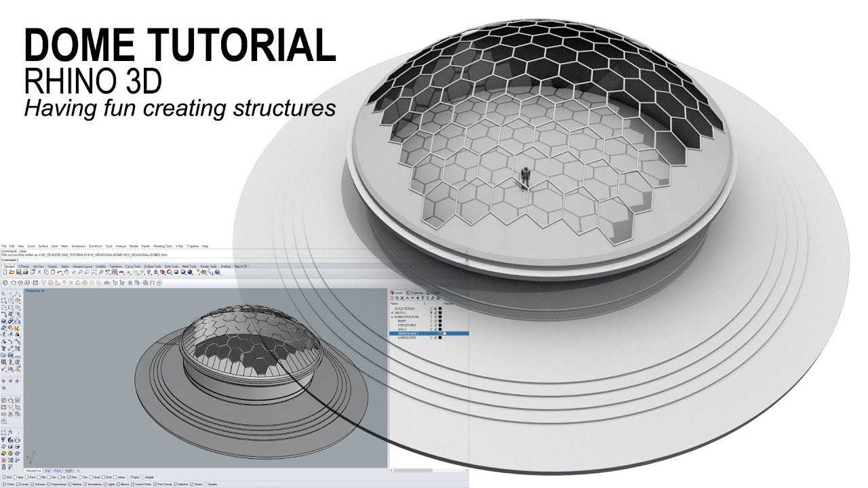Click the Name column header in Layers panel

tap(394, 304)
